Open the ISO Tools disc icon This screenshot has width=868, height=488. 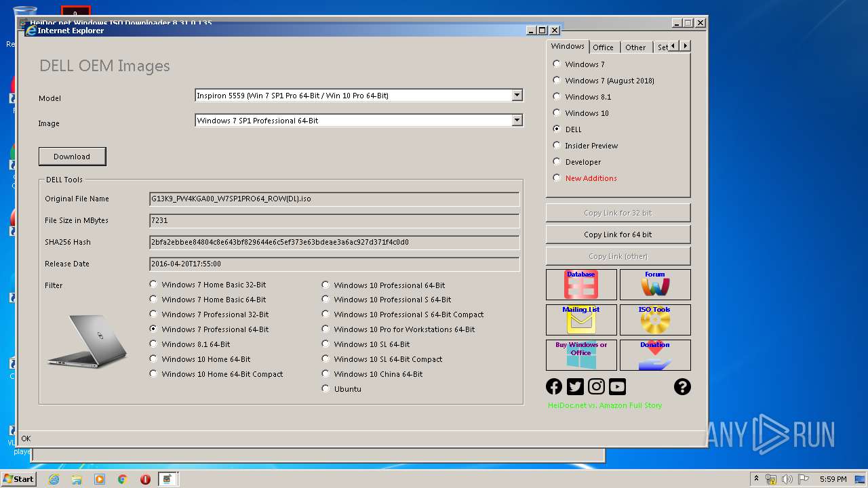point(655,320)
